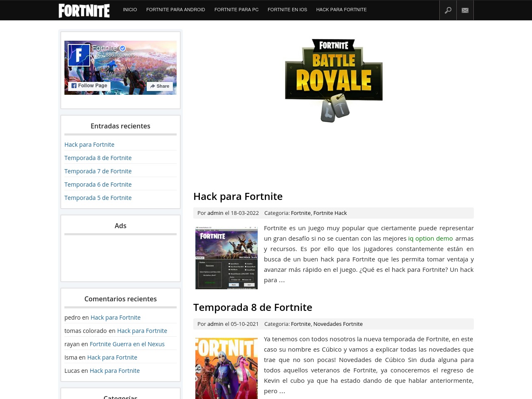Screen dimensions: 532x399
Task: Click the Fortnite Facebook page avatar
Action: click(x=79, y=55)
